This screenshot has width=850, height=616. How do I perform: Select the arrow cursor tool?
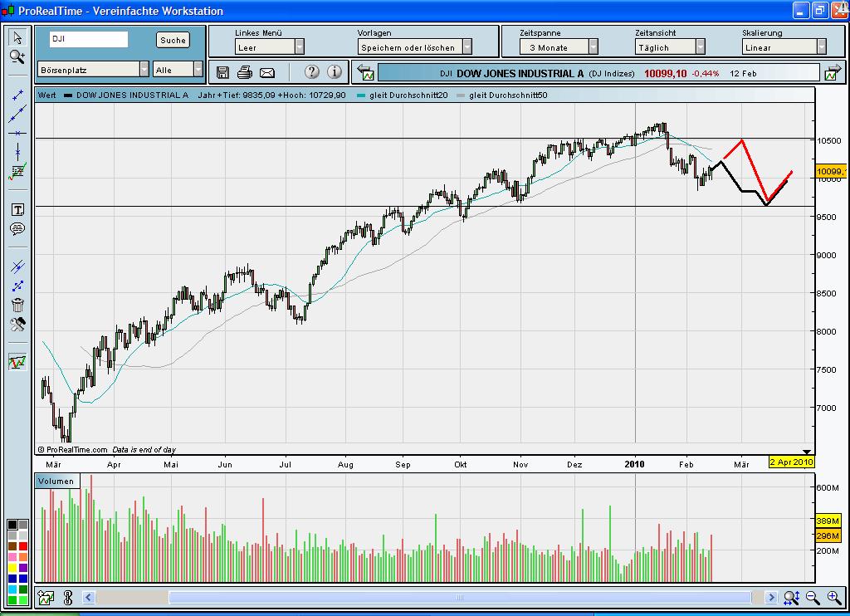click(17, 37)
